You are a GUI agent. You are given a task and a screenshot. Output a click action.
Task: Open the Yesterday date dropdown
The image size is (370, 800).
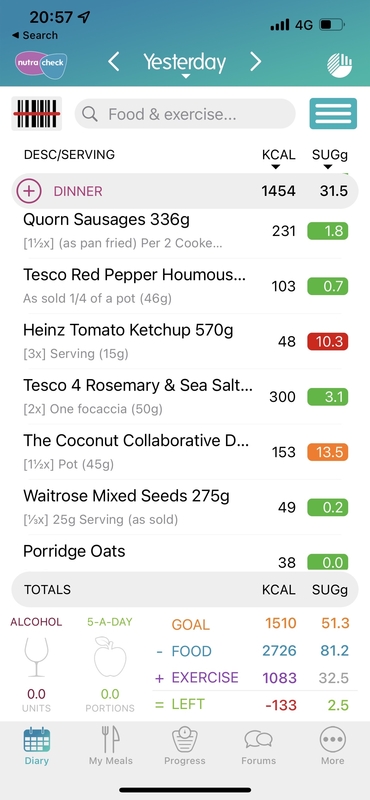185,65
